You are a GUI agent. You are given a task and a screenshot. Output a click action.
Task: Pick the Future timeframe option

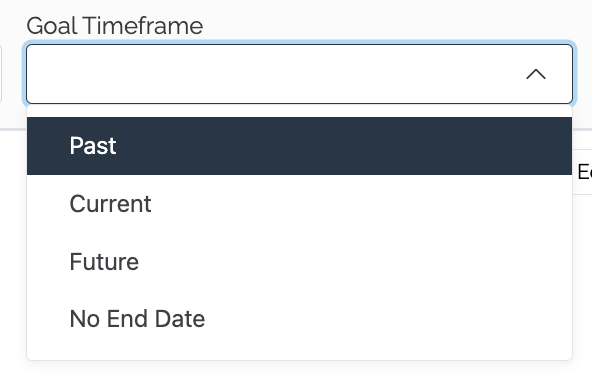pos(299,262)
